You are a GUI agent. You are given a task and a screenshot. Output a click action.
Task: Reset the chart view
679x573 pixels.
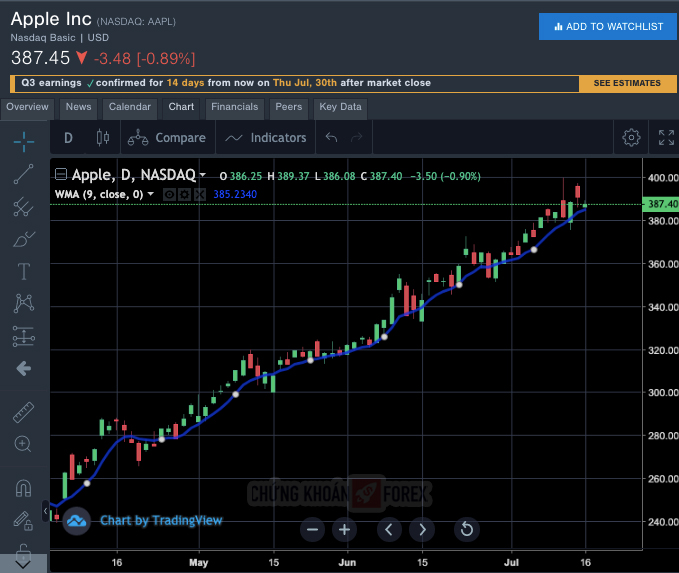coord(466,529)
